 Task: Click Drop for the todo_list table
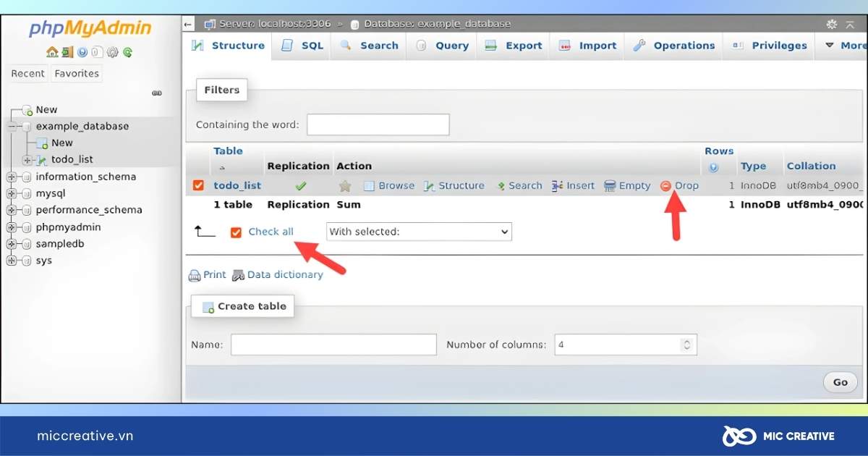[x=680, y=186]
